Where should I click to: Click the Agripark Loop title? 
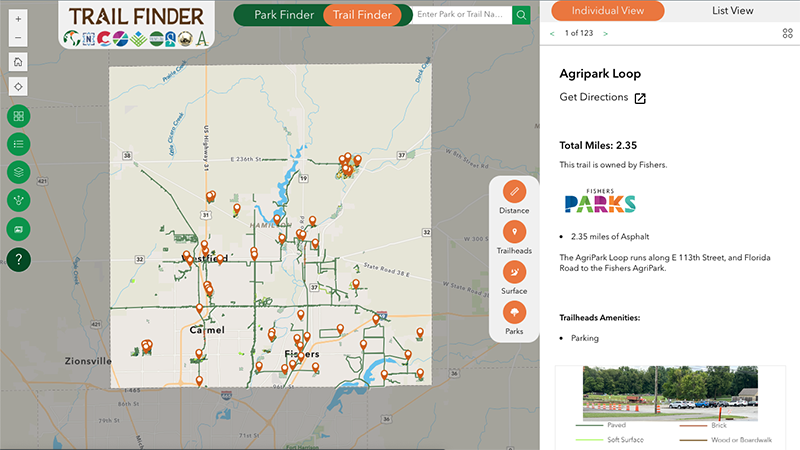(600, 73)
